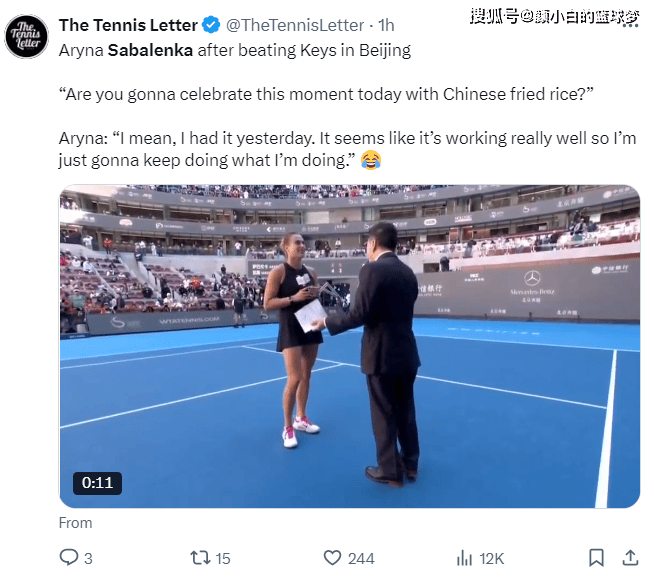This screenshot has width=654, height=582.
Task: Open the 1h timestamp link
Action: 386,25
